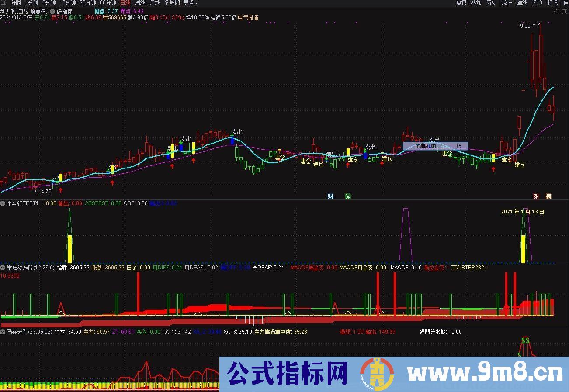
Task: Click the 操盘: 7.37 indicator value
Action: click(x=106, y=11)
